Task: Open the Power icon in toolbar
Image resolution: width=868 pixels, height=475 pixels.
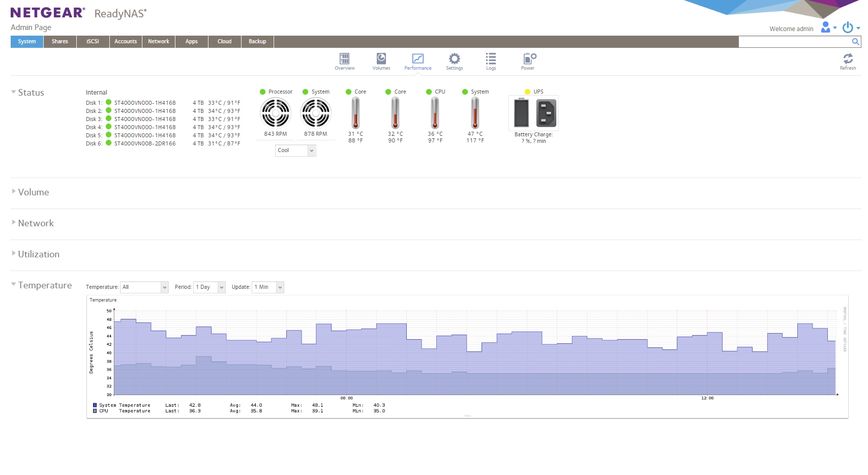Action: [x=528, y=60]
